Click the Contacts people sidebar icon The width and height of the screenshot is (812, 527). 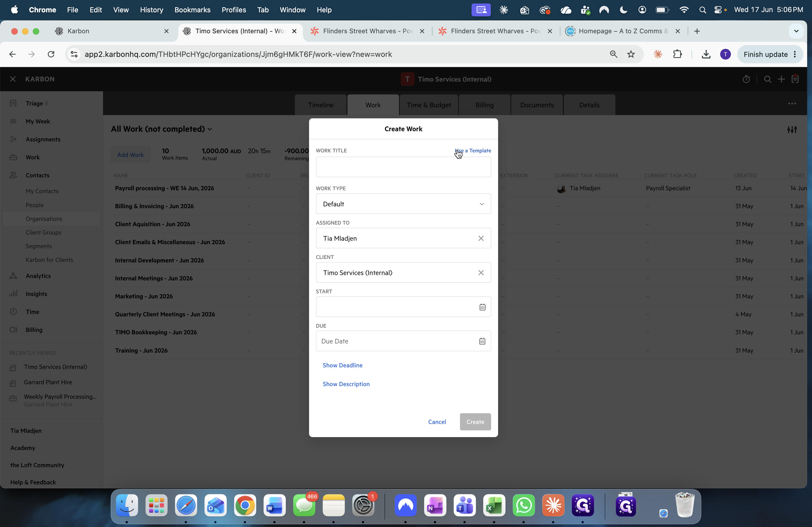coord(13,175)
